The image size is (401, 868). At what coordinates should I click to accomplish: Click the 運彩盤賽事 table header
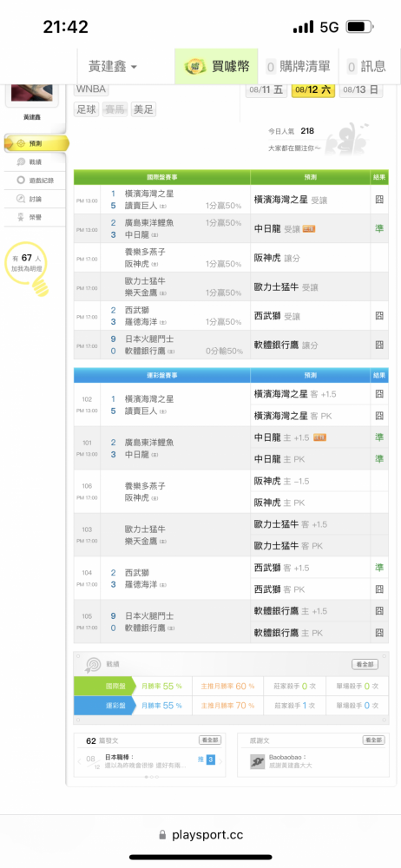(161, 375)
